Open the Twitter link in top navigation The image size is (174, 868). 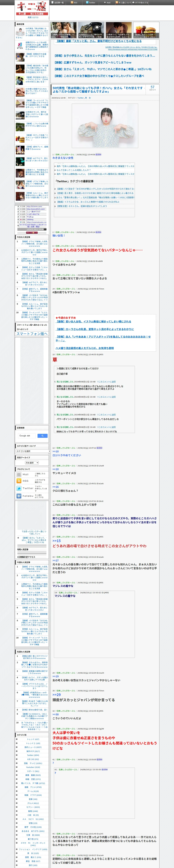[90, 2]
